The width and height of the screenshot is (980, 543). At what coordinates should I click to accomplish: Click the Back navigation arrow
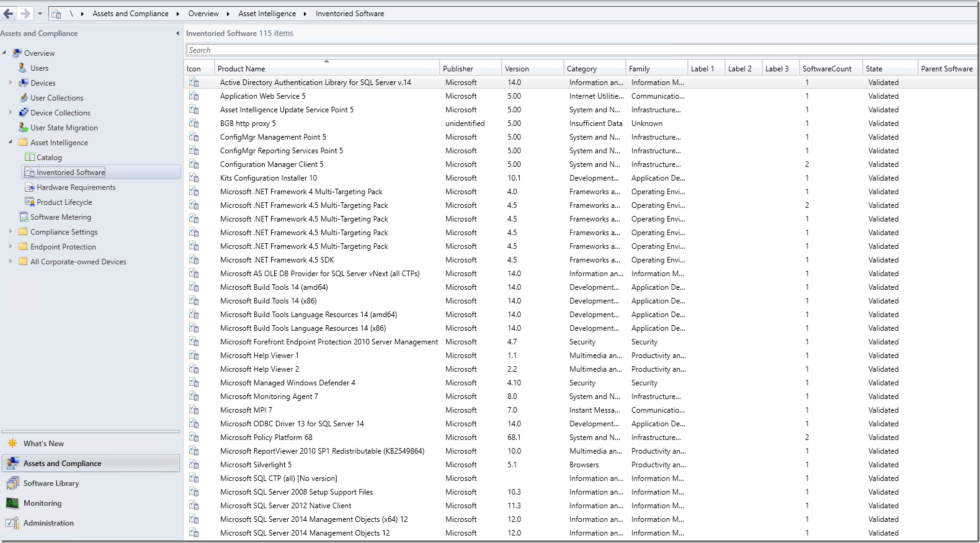coord(9,13)
